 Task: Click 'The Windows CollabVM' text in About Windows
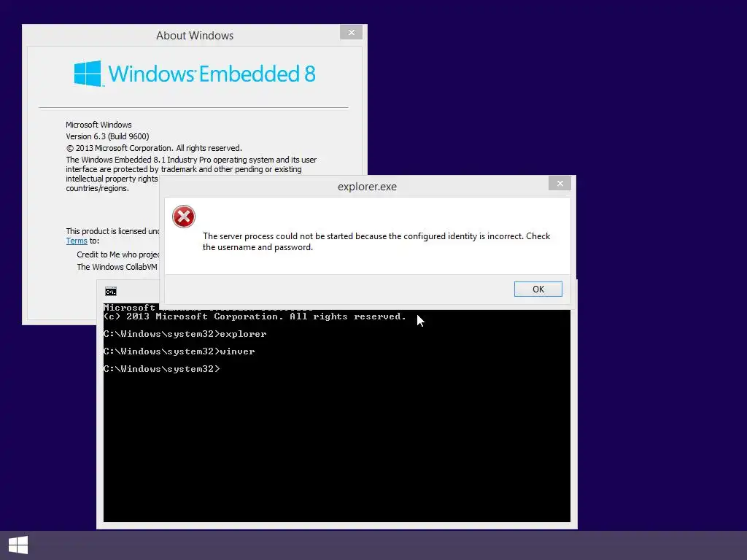(117, 267)
